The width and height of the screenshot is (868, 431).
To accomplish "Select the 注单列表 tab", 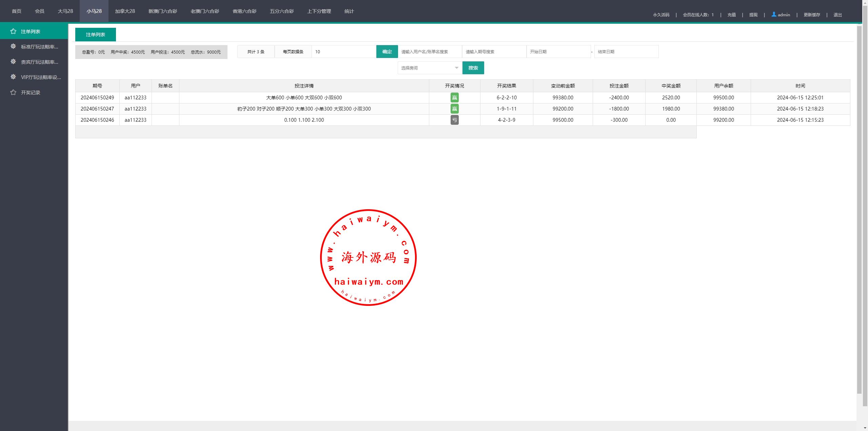I will [95, 35].
